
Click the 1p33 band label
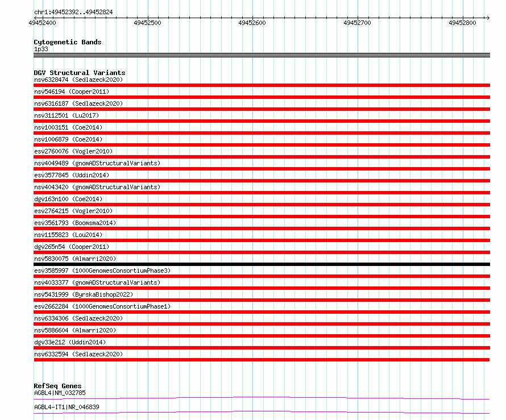[x=41, y=49]
